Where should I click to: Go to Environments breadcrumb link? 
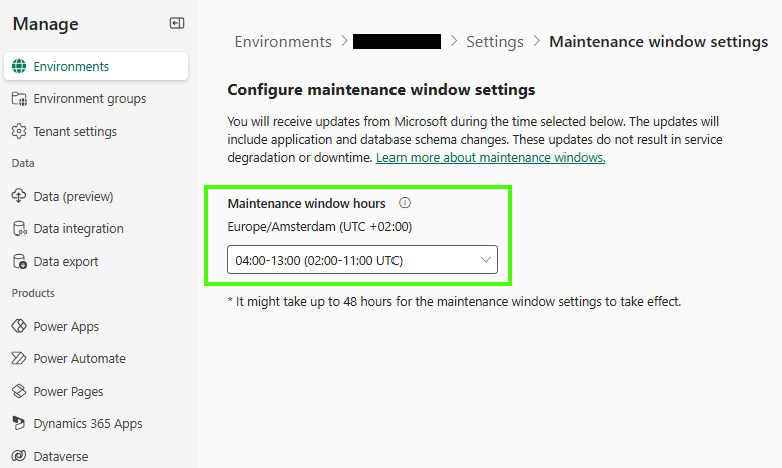click(x=283, y=42)
